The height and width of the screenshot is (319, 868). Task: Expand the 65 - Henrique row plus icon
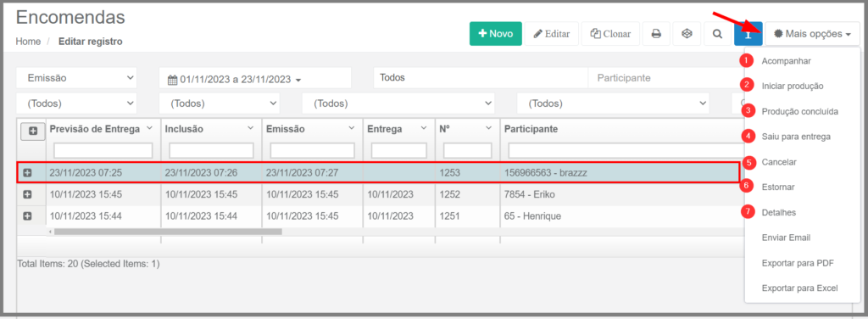coord(27,216)
